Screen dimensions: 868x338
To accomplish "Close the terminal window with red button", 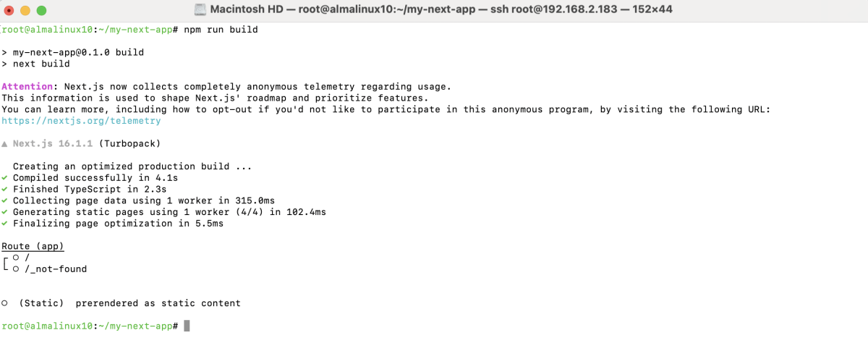I will point(9,10).
